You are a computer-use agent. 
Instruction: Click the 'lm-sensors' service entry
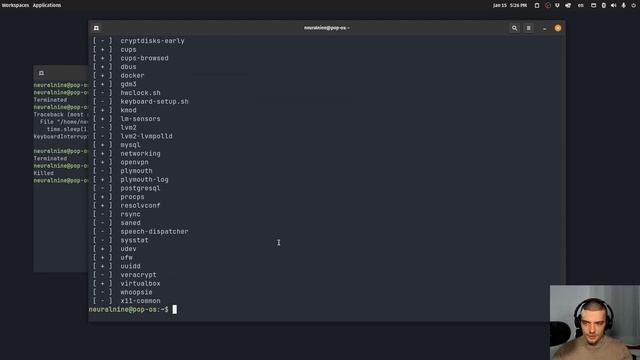pyautogui.click(x=140, y=119)
